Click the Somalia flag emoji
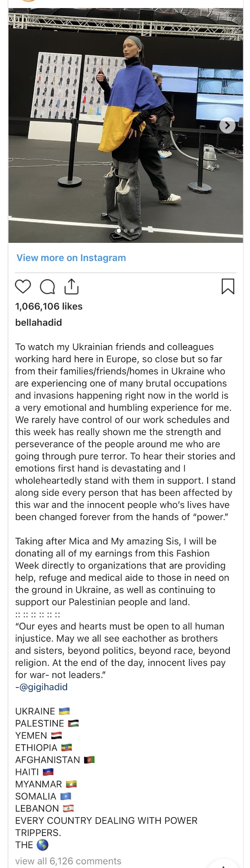The image size is (250, 868). [x=65, y=796]
